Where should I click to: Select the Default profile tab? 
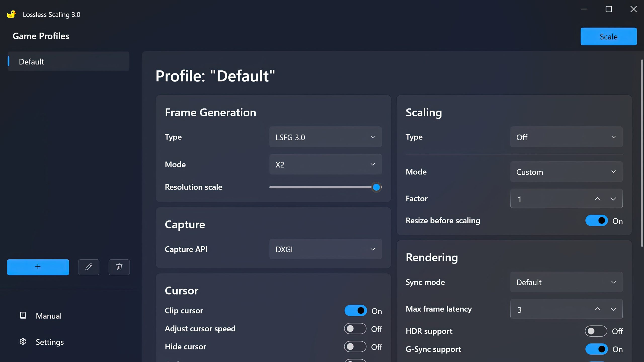69,61
